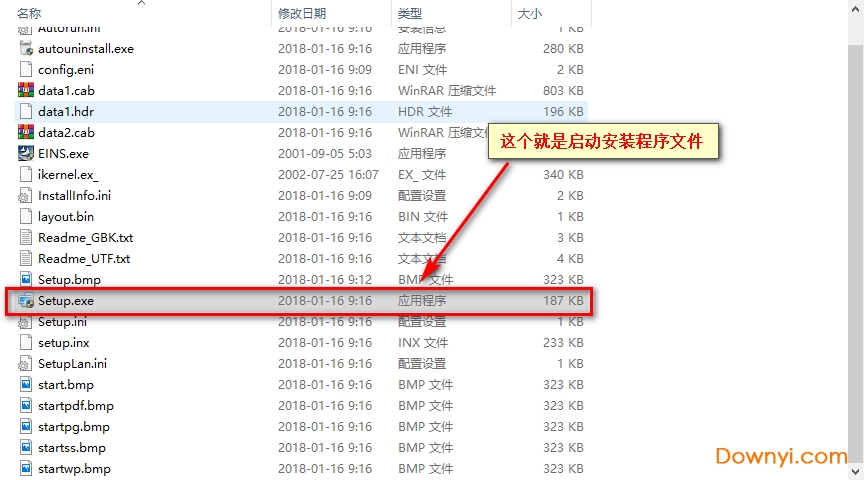The image size is (864, 480).
Task: Select the startpdf.bmp file name
Action: pos(75,406)
